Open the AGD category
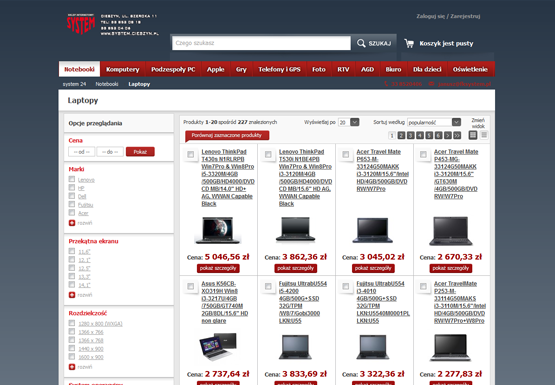 pyautogui.click(x=367, y=69)
